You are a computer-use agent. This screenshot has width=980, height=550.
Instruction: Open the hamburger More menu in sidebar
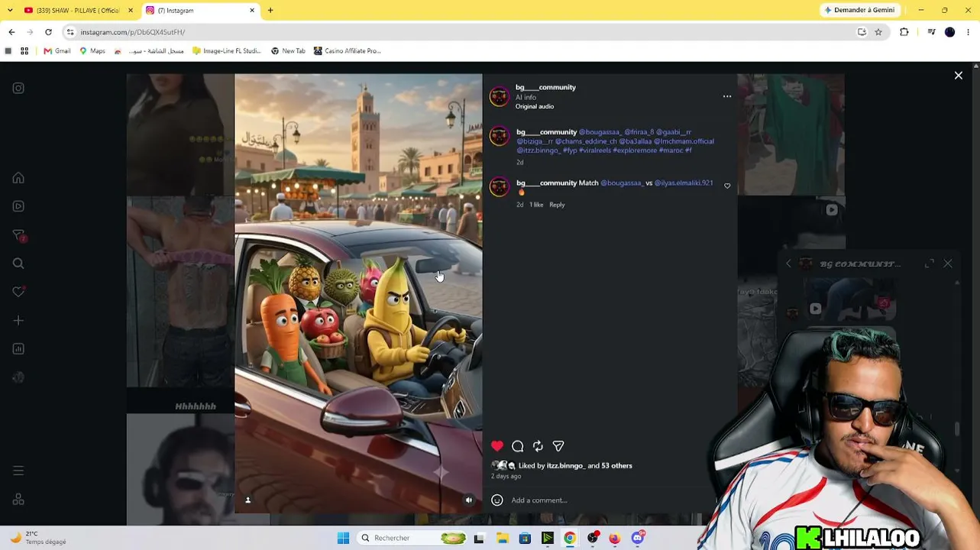tap(18, 471)
